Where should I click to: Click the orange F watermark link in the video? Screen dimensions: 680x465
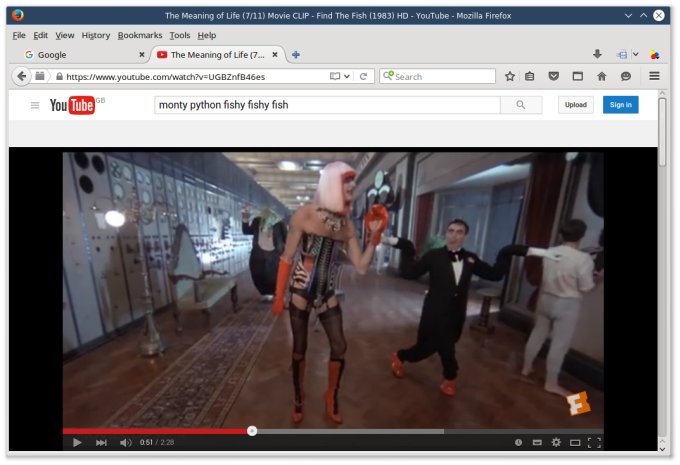click(x=579, y=403)
